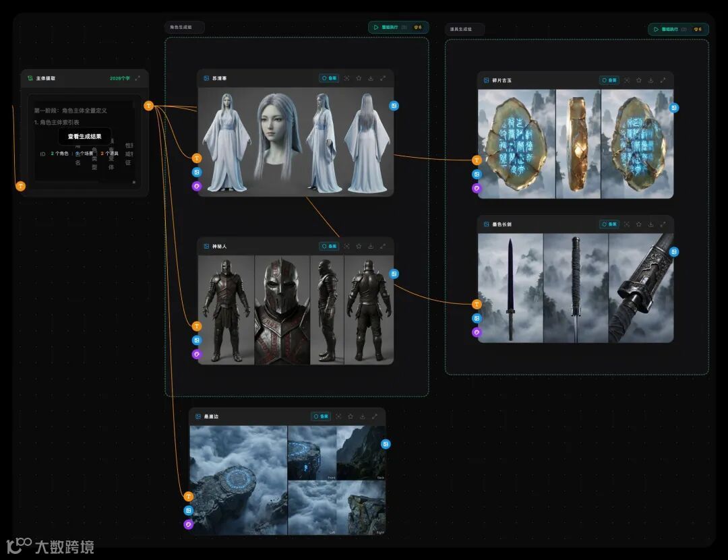
Task: Star the 苏清寒 white-robed character card
Action: [359, 78]
